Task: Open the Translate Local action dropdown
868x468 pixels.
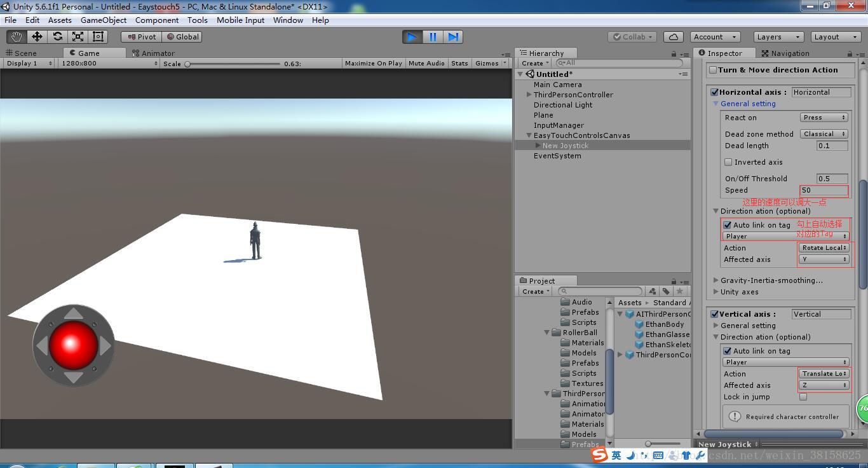Action: click(824, 374)
